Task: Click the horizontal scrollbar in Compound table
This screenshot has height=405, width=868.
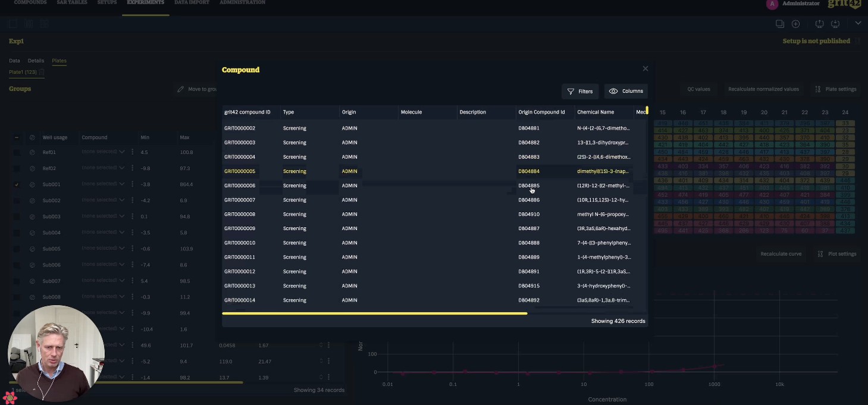Action: [x=374, y=313]
